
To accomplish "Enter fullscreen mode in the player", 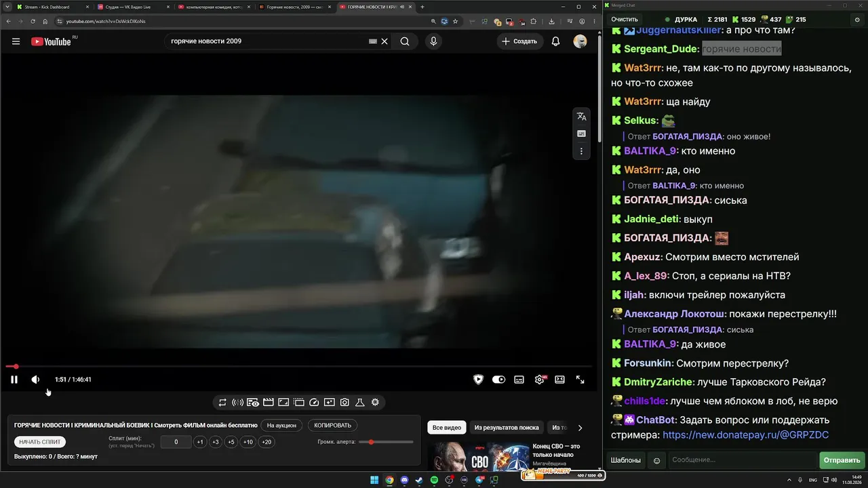I will (x=580, y=380).
